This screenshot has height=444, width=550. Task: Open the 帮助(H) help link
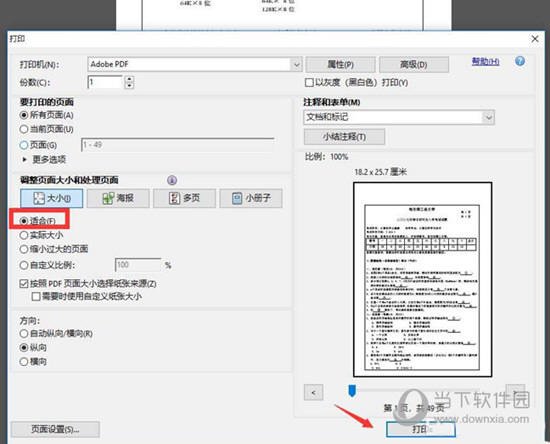click(485, 62)
